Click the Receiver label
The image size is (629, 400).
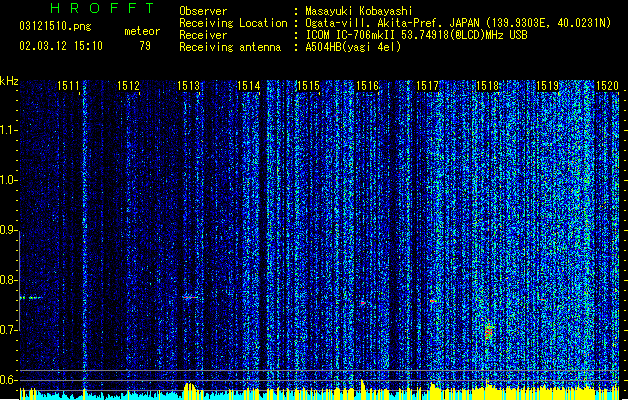(203, 35)
